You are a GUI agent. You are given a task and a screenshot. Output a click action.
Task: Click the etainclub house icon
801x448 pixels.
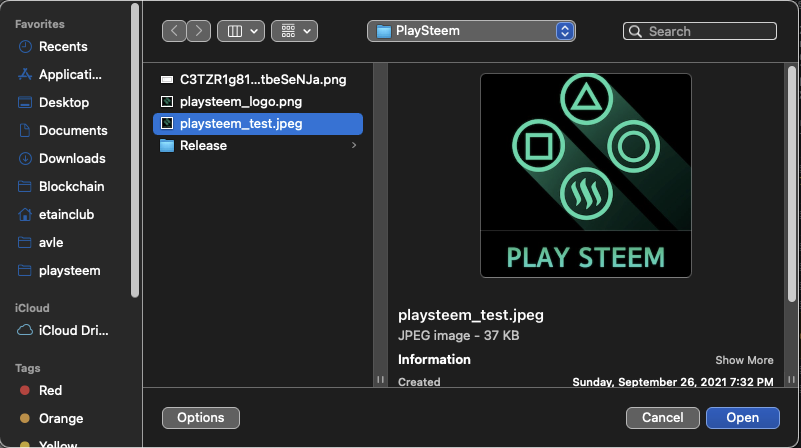click(25, 215)
